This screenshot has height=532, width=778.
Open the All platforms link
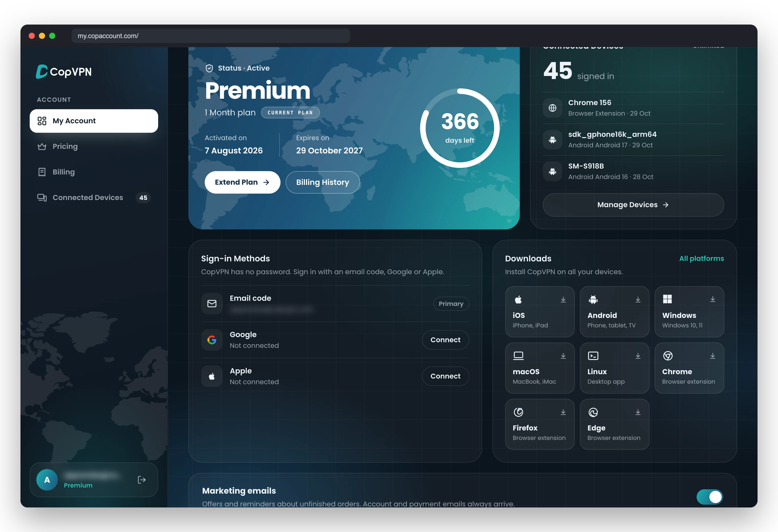pos(701,258)
